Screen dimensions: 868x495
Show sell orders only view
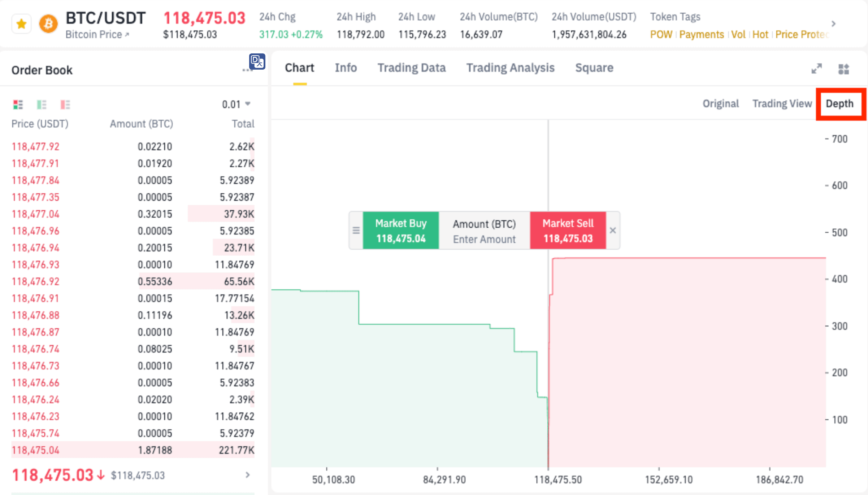point(65,105)
